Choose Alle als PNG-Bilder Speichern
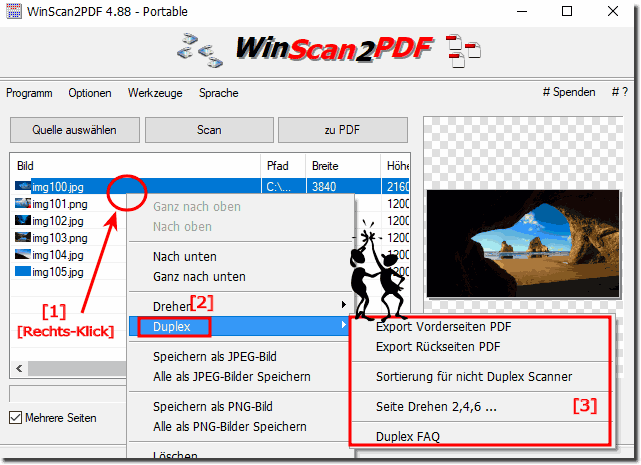The width and height of the screenshot is (641, 465). pyautogui.click(x=241, y=427)
